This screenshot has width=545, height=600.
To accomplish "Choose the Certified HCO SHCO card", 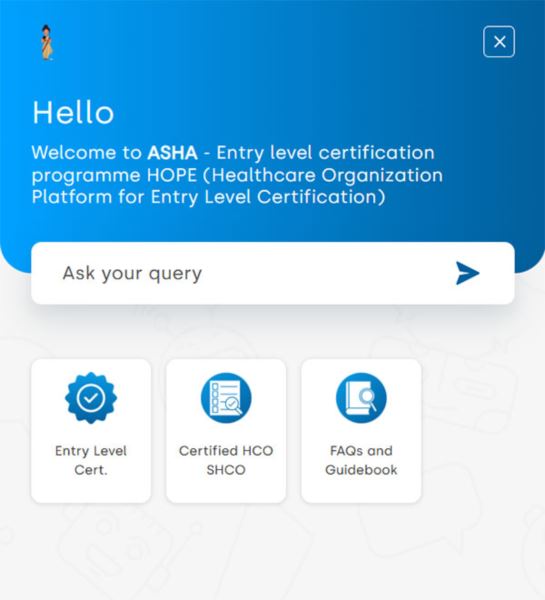I will coord(226,431).
